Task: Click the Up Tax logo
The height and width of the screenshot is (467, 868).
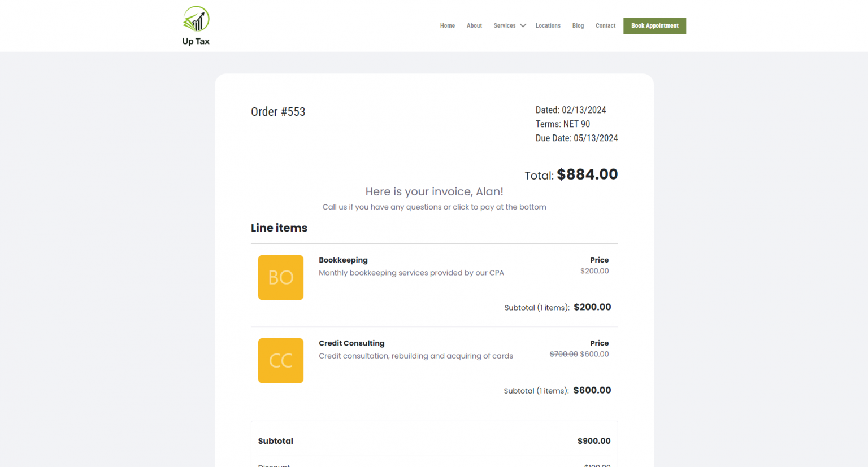Action: click(x=196, y=25)
